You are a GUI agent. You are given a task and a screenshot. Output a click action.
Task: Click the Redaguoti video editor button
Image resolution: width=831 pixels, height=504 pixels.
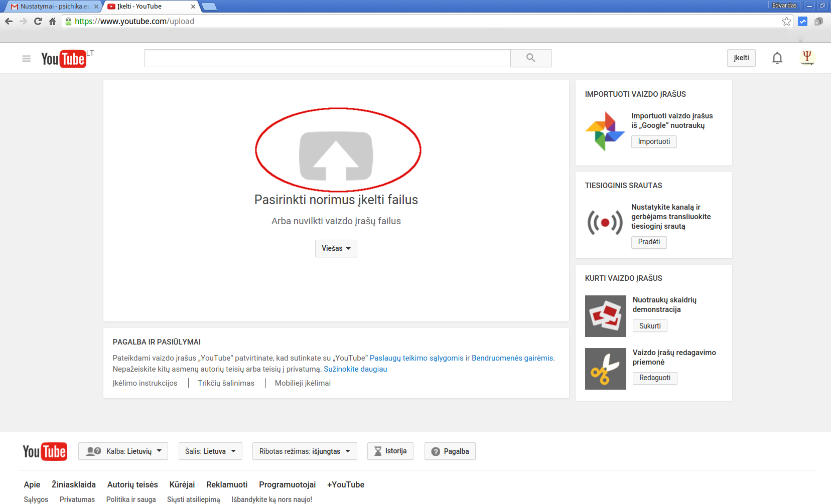(x=655, y=378)
